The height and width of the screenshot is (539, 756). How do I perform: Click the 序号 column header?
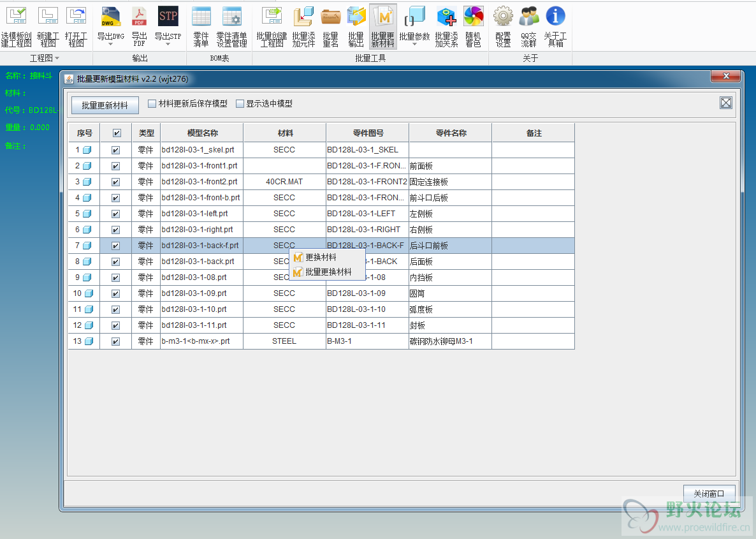[x=84, y=133]
